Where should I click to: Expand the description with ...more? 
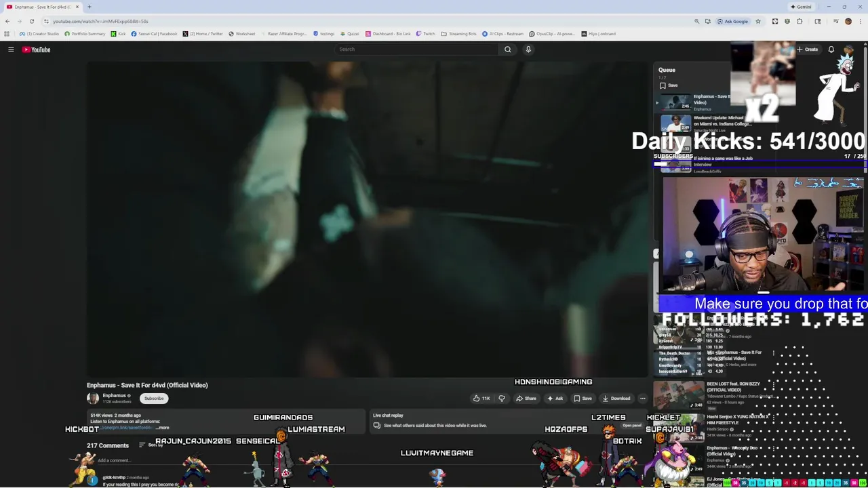[x=162, y=428]
